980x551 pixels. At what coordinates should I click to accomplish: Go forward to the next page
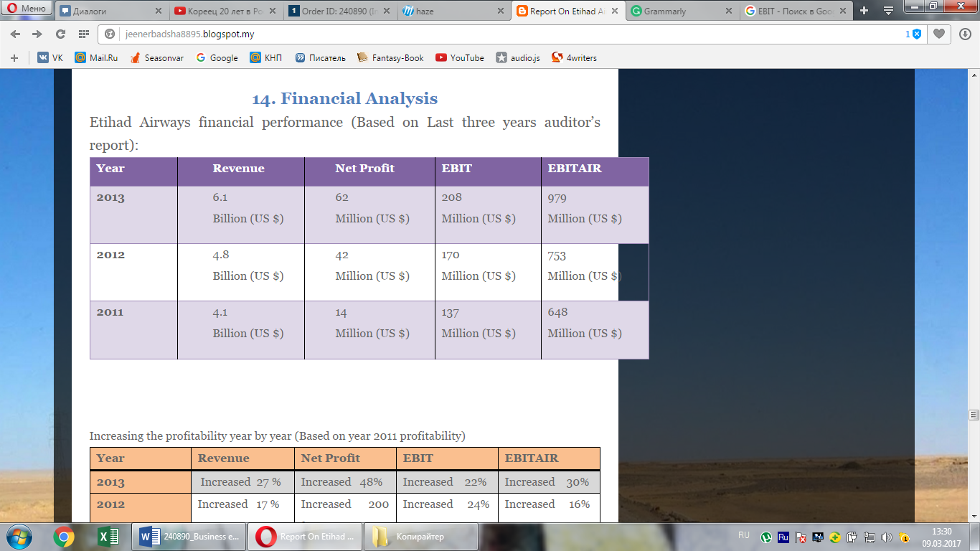tap(37, 34)
